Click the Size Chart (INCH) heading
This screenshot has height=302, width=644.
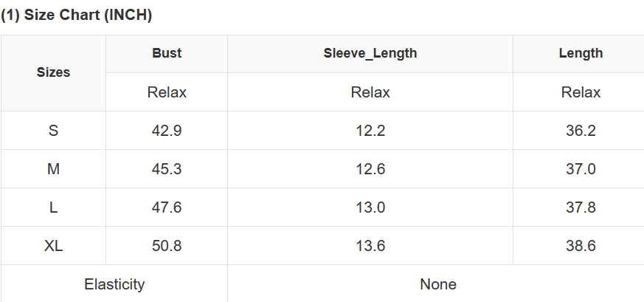tap(76, 16)
